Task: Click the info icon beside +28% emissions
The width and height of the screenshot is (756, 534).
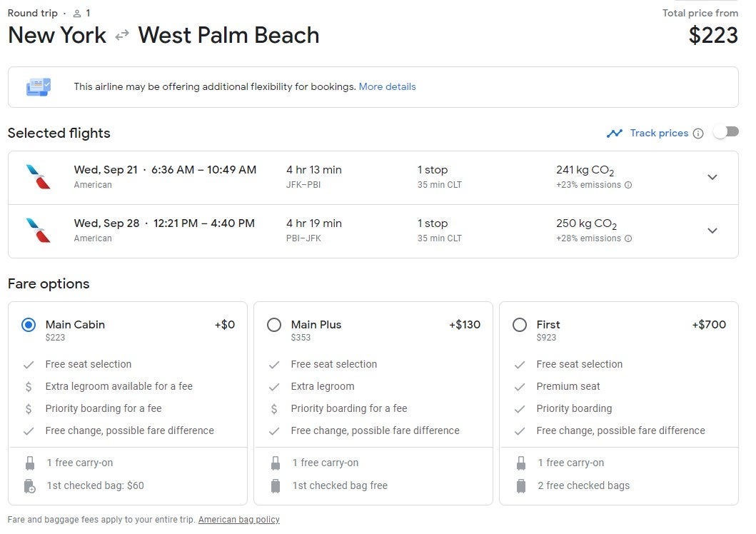Action: pyautogui.click(x=628, y=238)
